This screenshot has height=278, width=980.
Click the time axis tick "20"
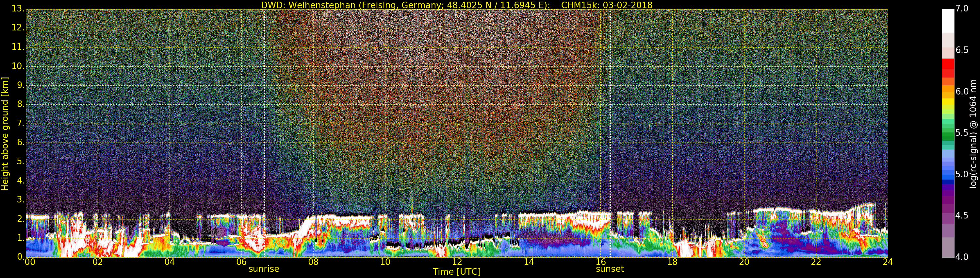[x=744, y=262]
